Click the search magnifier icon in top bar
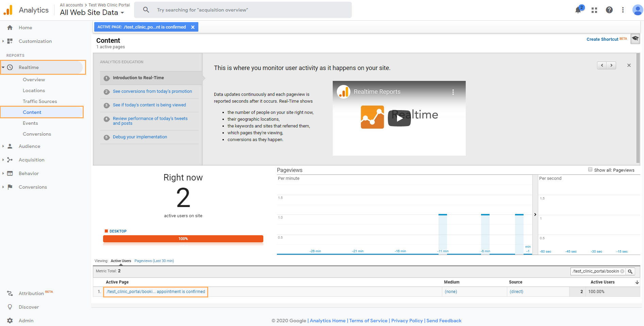This screenshot has width=644, height=326. point(146,10)
